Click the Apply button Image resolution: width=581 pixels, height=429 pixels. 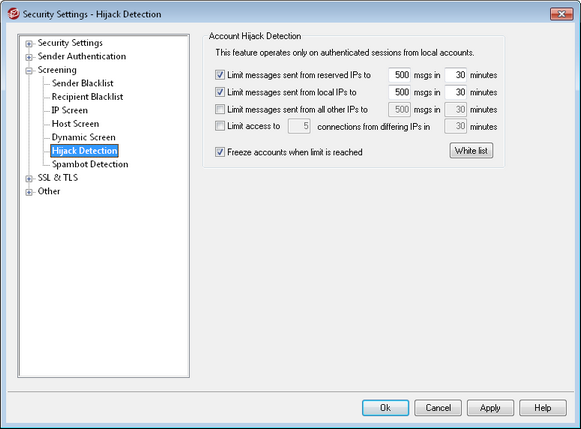490,408
